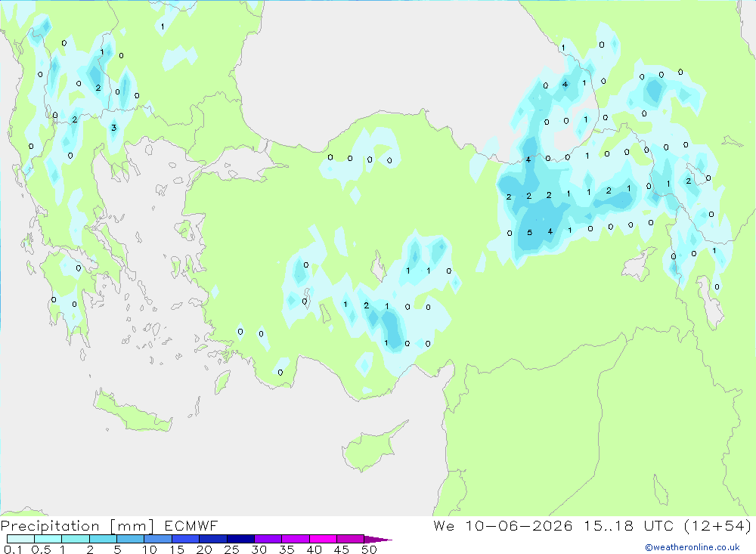This screenshot has width=756, height=554.
Task: Select the 30–35 mm violet legend segment
Action: pos(268,539)
